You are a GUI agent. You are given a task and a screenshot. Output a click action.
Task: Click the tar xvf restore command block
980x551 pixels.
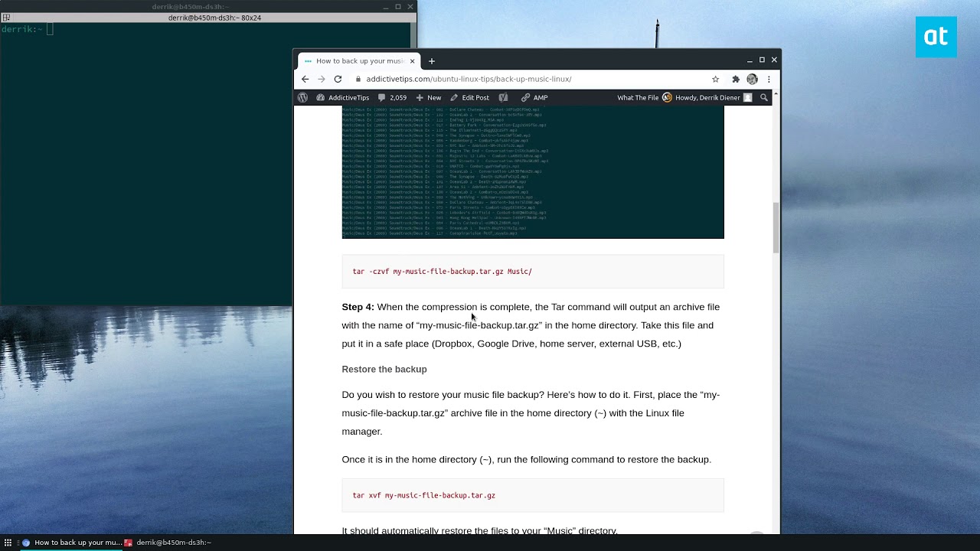(x=533, y=495)
